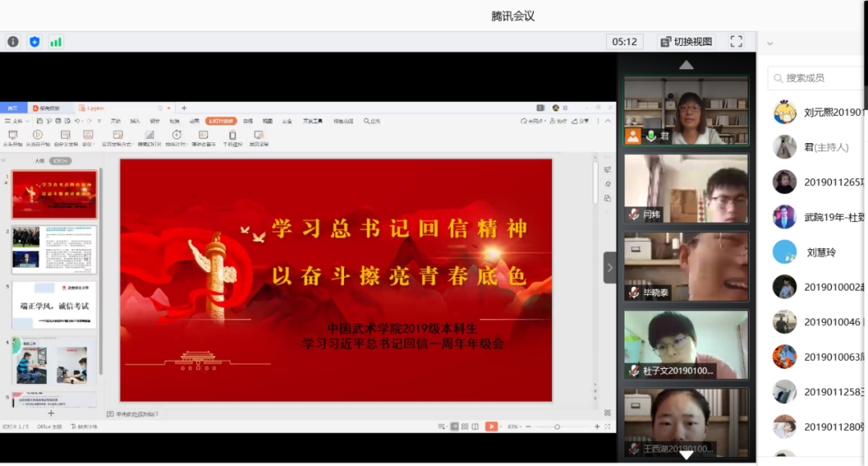Click the red slideshow play button
The width and height of the screenshot is (868, 466).
(x=492, y=426)
